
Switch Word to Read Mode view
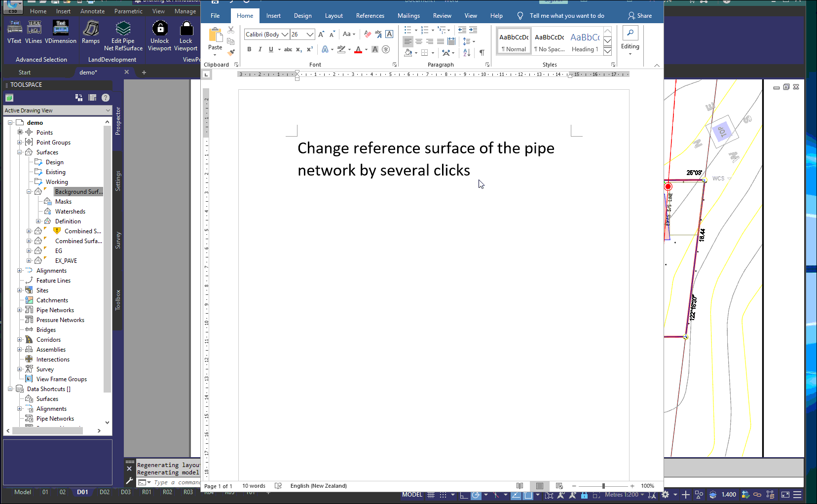click(520, 486)
